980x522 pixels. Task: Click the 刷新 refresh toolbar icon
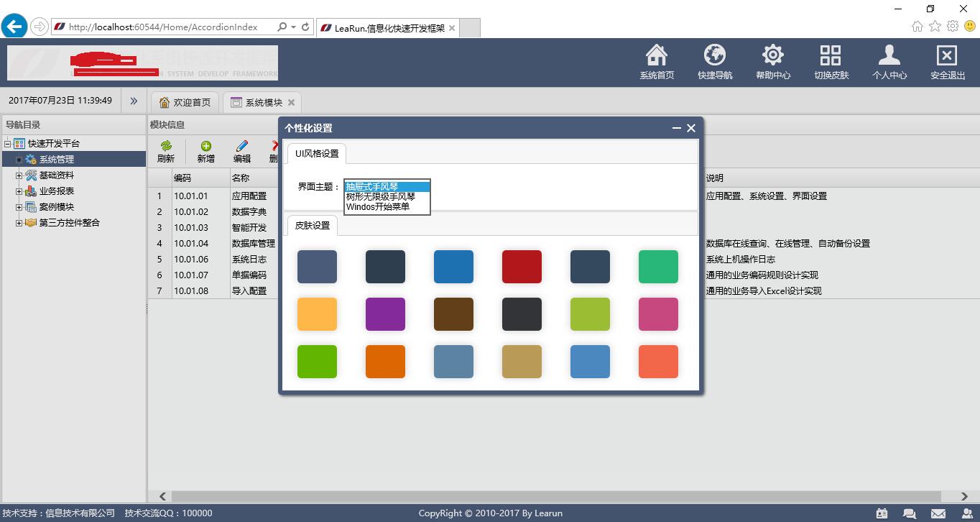coord(166,146)
